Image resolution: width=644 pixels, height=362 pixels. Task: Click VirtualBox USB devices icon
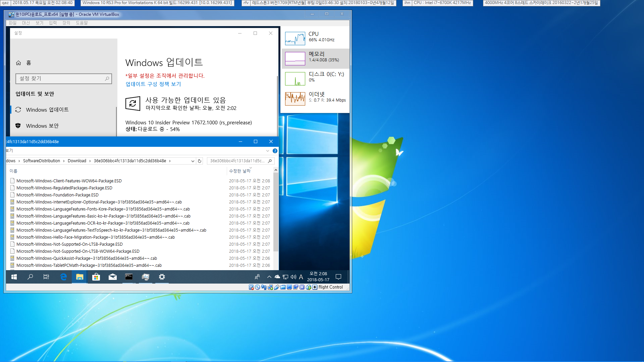click(277, 287)
